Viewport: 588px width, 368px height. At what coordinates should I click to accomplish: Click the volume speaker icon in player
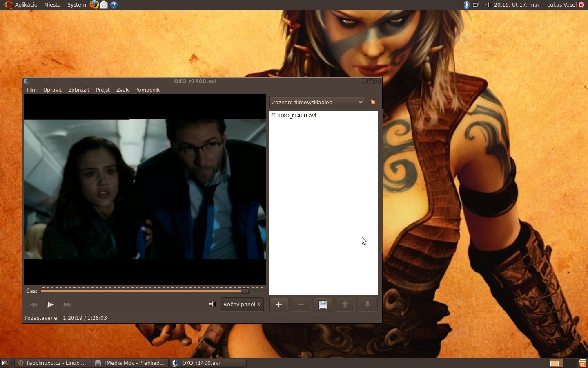pos(212,304)
